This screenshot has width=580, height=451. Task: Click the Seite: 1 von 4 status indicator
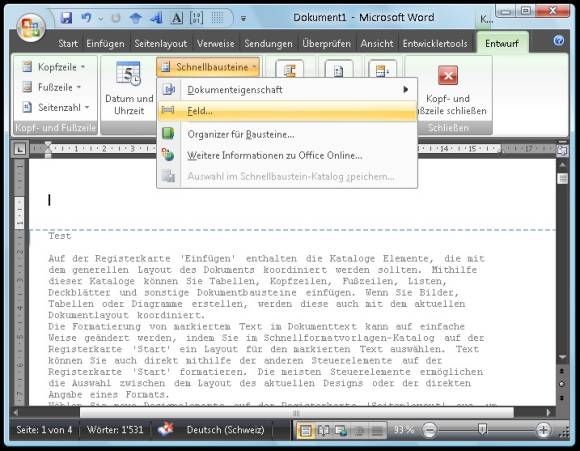pyautogui.click(x=44, y=430)
